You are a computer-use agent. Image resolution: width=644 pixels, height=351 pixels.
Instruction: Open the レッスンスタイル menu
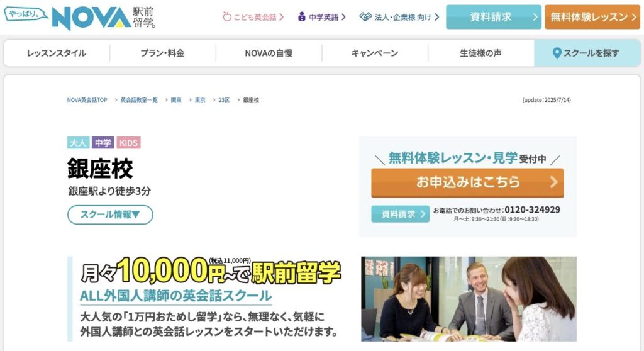coord(57,53)
